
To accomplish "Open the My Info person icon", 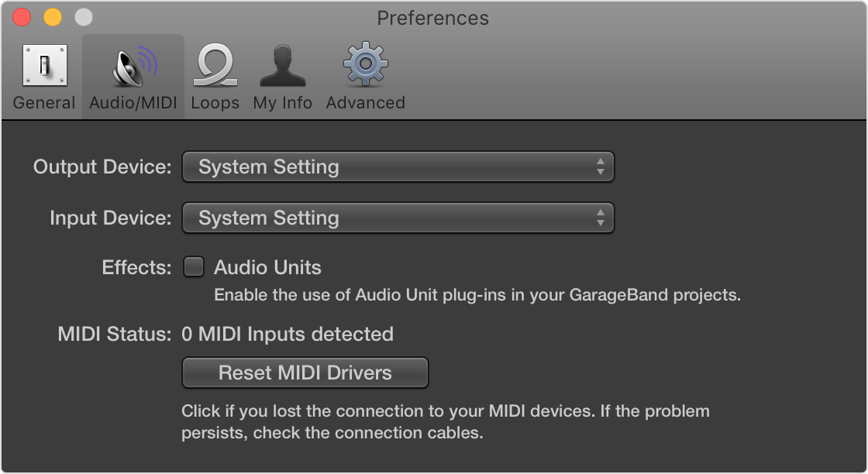I will 282,65.
